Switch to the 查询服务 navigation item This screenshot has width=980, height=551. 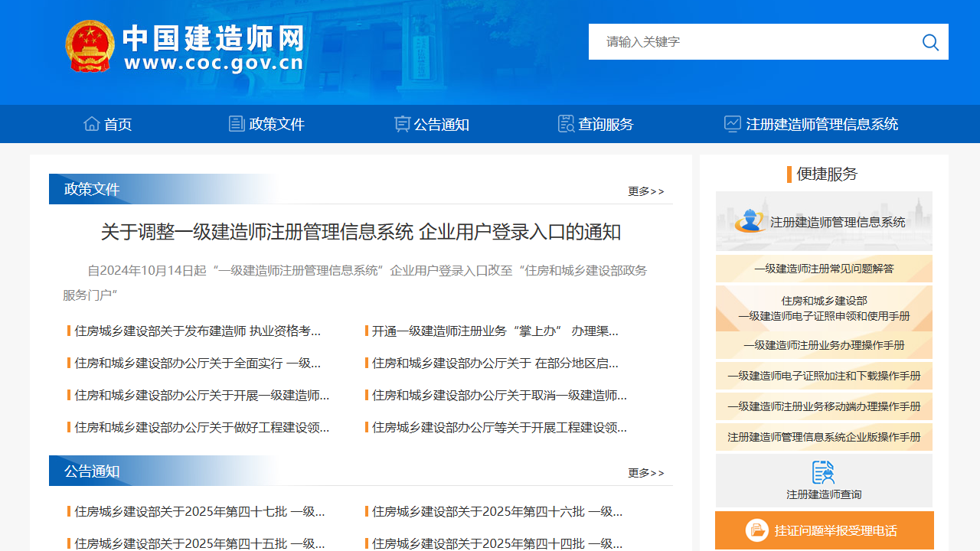tap(606, 123)
